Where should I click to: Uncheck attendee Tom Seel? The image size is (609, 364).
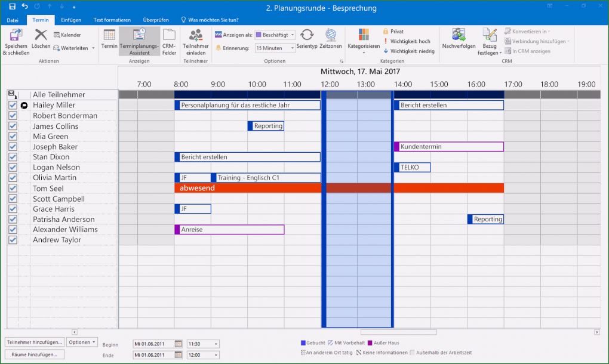pos(13,188)
